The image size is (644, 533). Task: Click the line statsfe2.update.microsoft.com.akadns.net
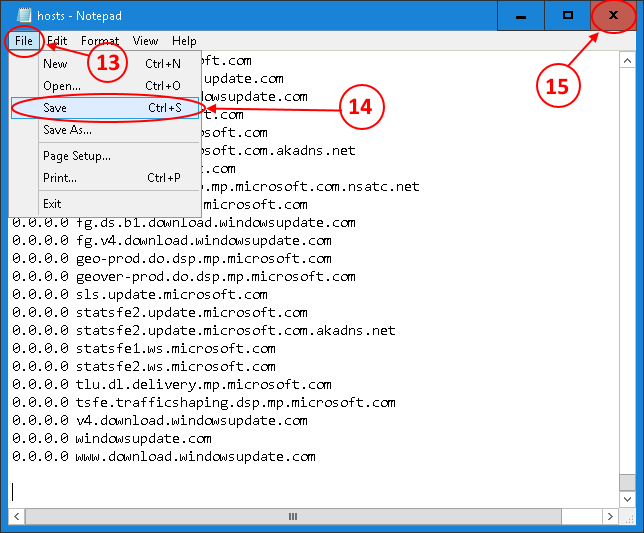tap(204, 331)
